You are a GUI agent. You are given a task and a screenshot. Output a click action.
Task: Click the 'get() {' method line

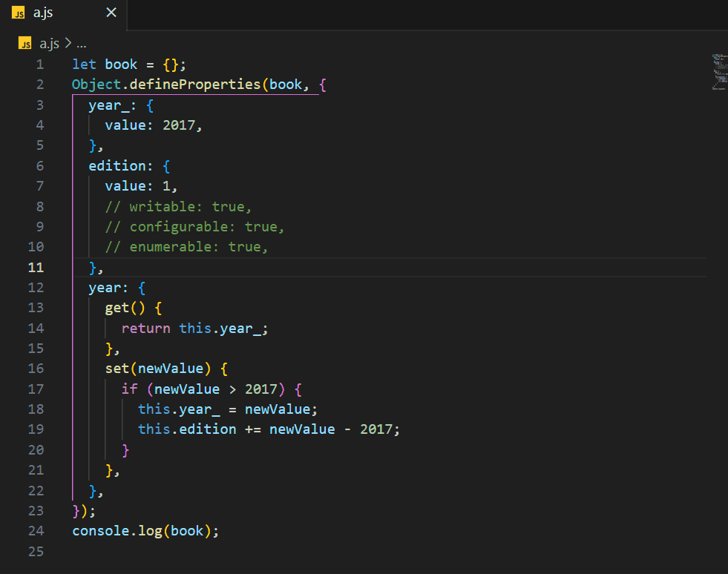134,308
